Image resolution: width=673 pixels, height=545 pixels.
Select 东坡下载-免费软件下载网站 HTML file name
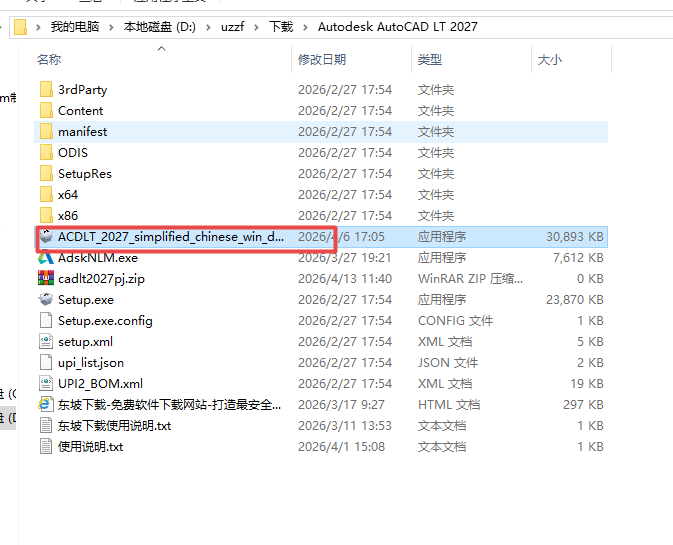(x=170, y=405)
